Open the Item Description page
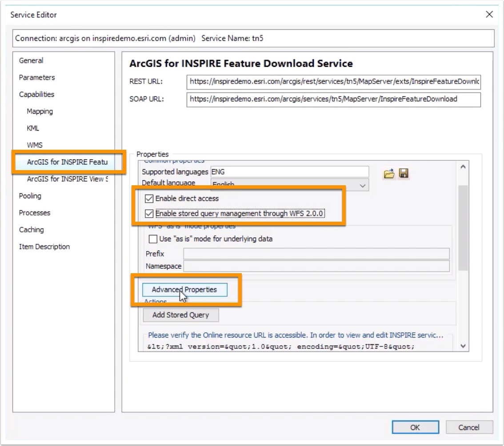The height and width of the screenshot is (446, 504). 44,247
